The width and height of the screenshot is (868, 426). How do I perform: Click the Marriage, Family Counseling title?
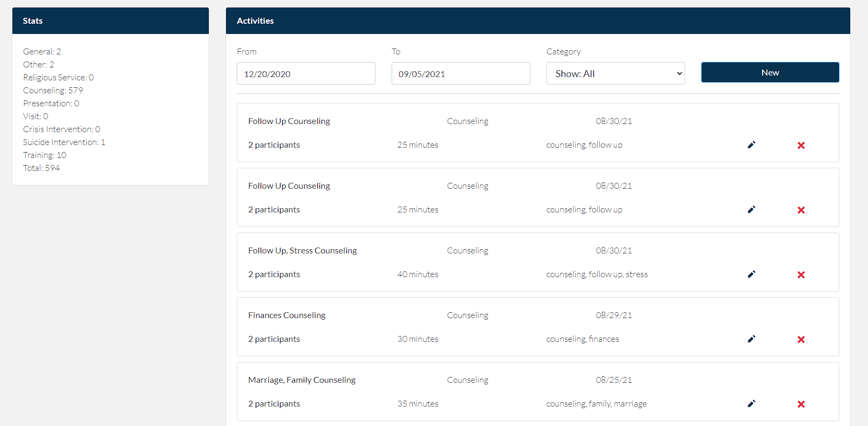(302, 380)
